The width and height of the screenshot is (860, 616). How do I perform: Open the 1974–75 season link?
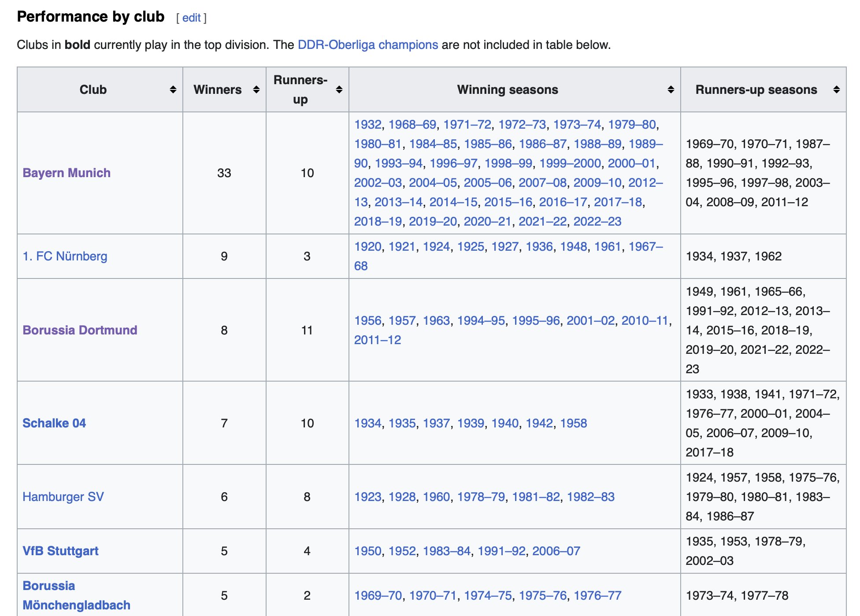click(488, 595)
